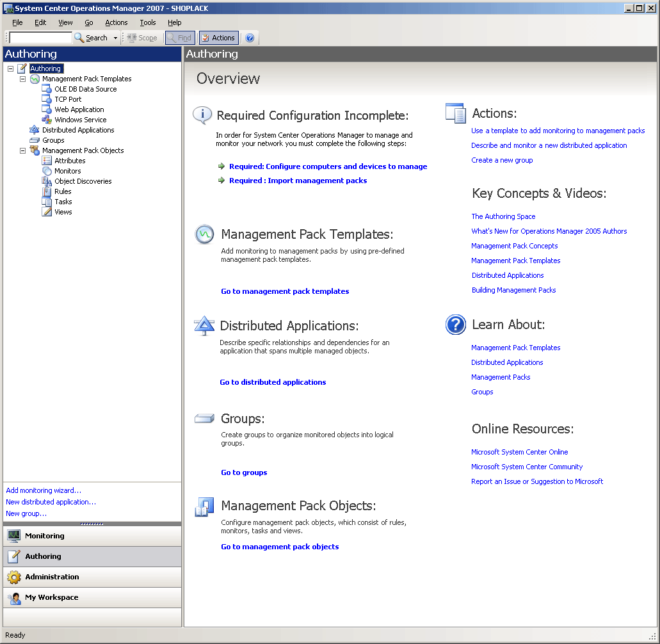This screenshot has height=644, width=660.
Task: Click the Distributed Applications tree icon
Action: pos(35,130)
